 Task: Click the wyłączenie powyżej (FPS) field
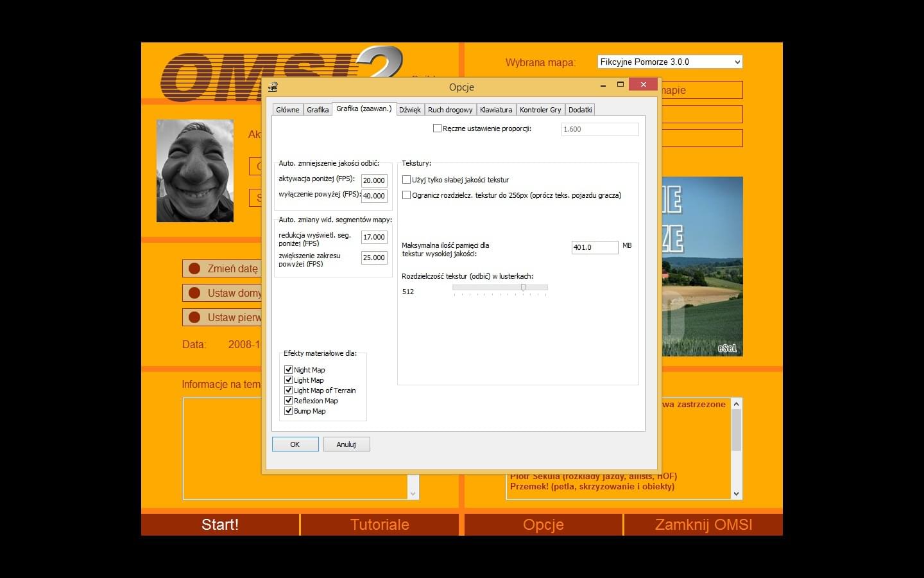tap(374, 196)
